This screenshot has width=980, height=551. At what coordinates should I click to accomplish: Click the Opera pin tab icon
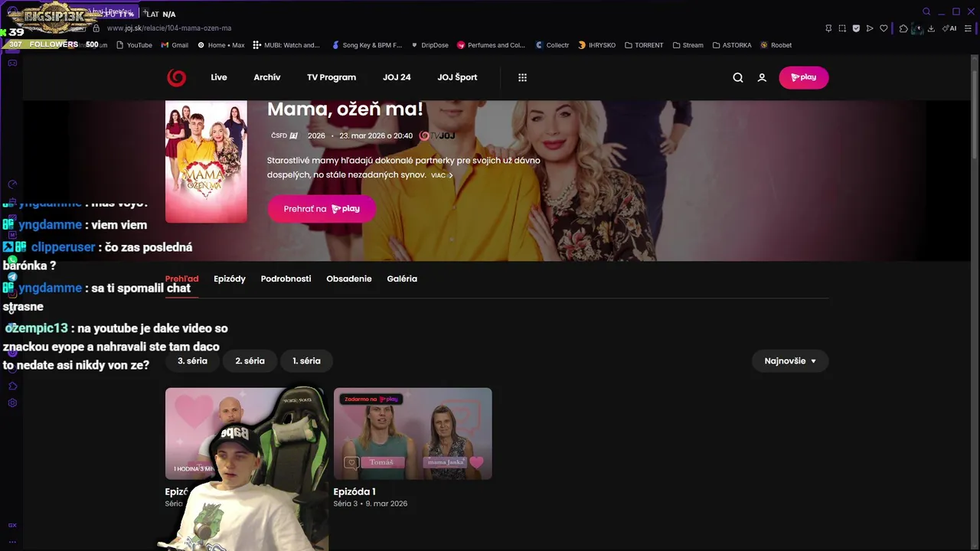click(828, 28)
